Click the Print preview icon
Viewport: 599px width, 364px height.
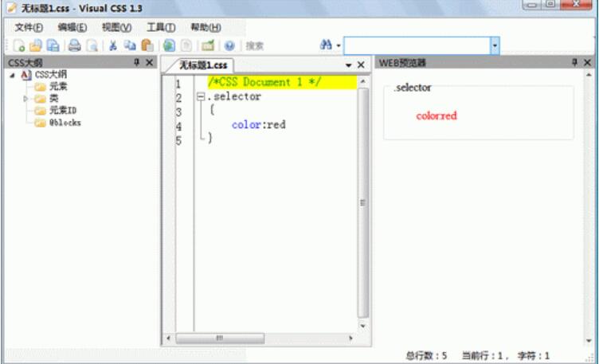pos(92,46)
